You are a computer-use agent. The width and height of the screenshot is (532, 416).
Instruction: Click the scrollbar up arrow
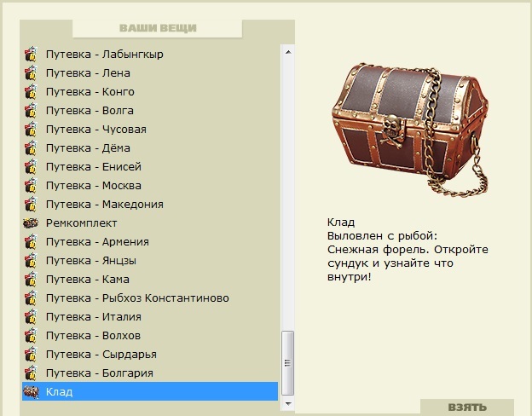click(x=288, y=52)
